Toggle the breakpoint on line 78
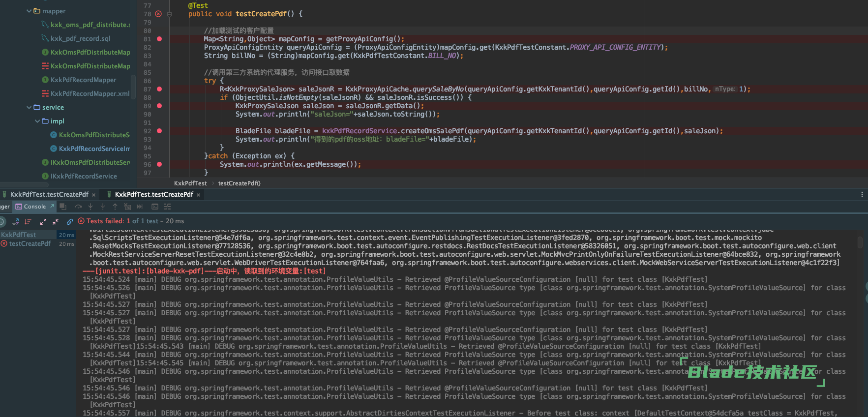The height and width of the screenshot is (417, 868). pos(158,14)
